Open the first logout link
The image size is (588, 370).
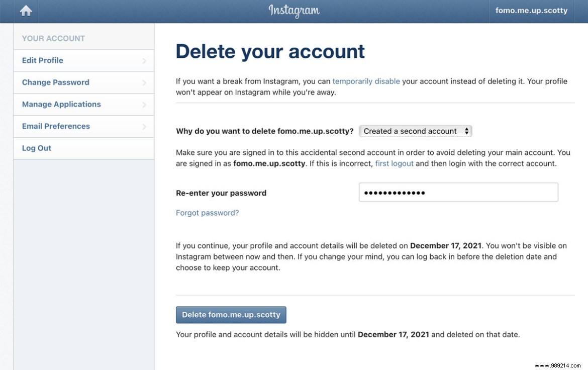[395, 163]
